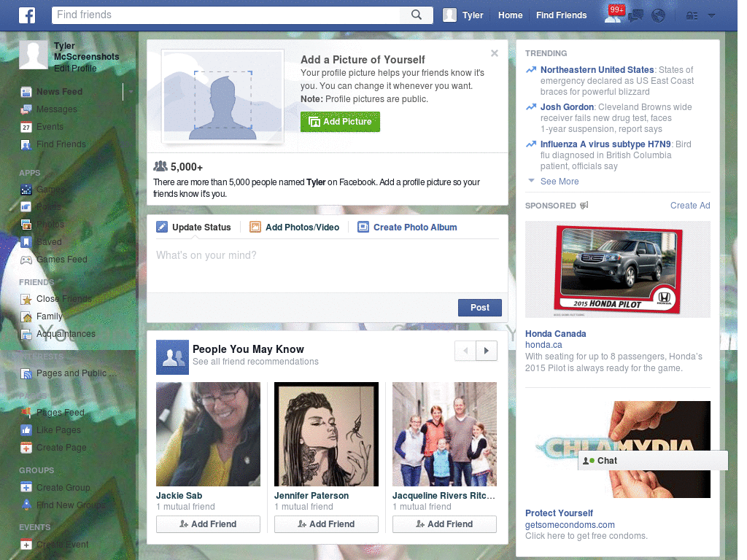The height and width of the screenshot is (560, 747).
Task: Click the Family house icon
Action: [x=26, y=317]
